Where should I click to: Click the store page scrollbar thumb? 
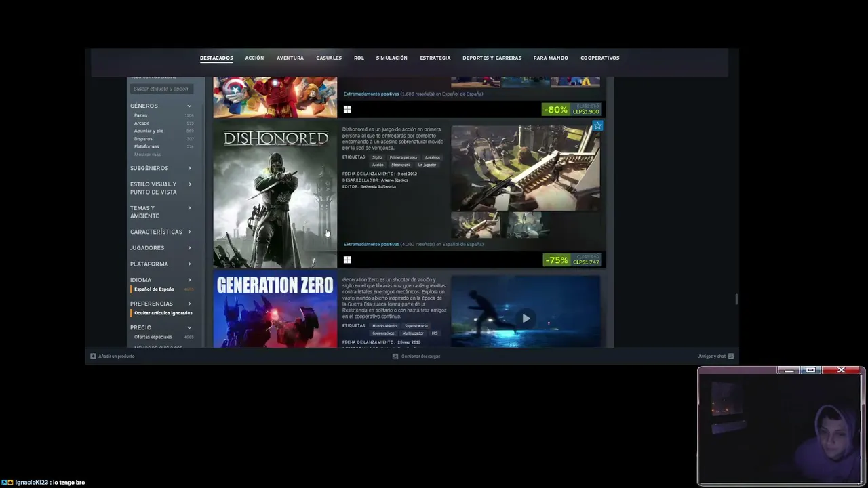(736, 299)
